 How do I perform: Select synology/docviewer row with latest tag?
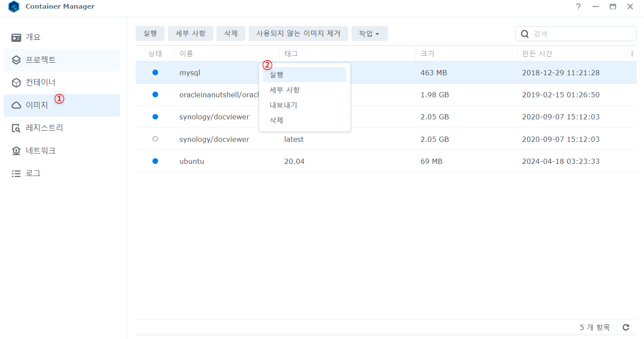pyautogui.click(x=386, y=139)
